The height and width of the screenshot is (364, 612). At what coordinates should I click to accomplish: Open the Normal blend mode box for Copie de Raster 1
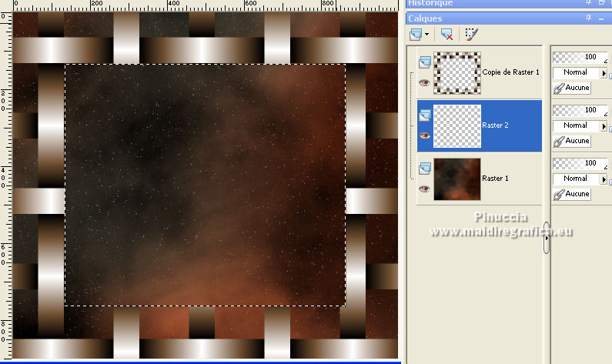pos(576,72)
